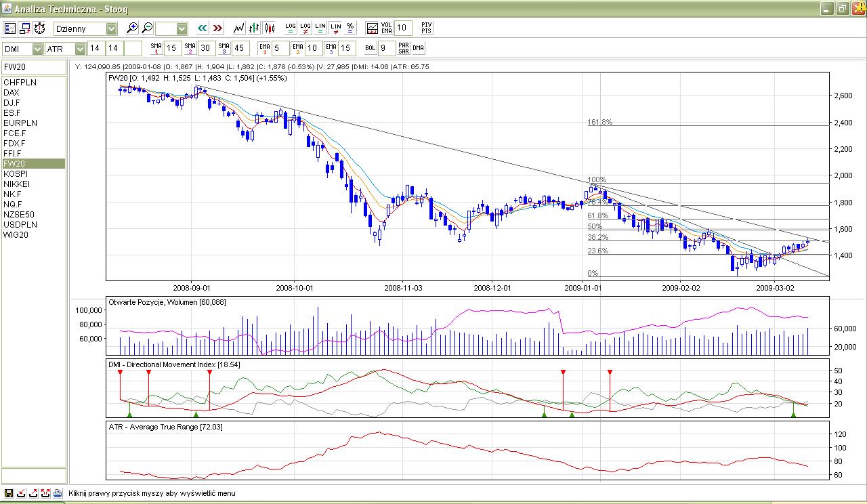The height and width of the screenshot is (504, 867).
Task: Toggle Bollinger bands with BOL button
Action: click(x=370, y=48)
